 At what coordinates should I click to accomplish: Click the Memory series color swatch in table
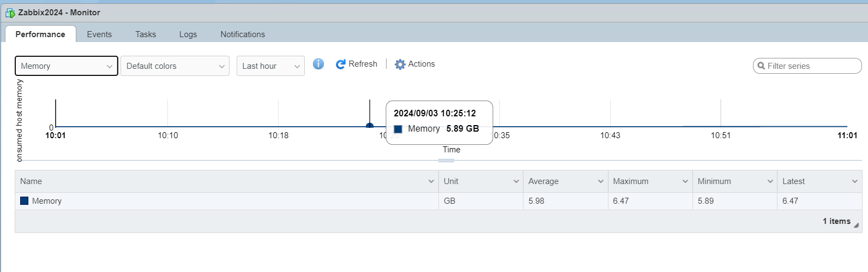[25, 201]
